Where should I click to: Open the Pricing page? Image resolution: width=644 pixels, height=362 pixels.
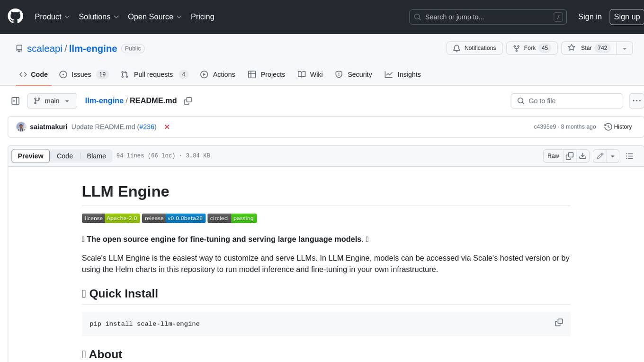pos(202,17)
